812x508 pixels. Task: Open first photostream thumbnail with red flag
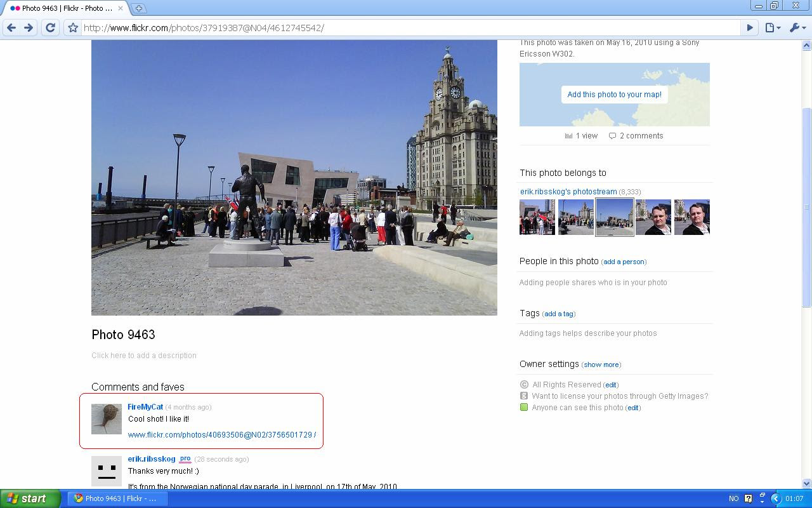point(537,217)
